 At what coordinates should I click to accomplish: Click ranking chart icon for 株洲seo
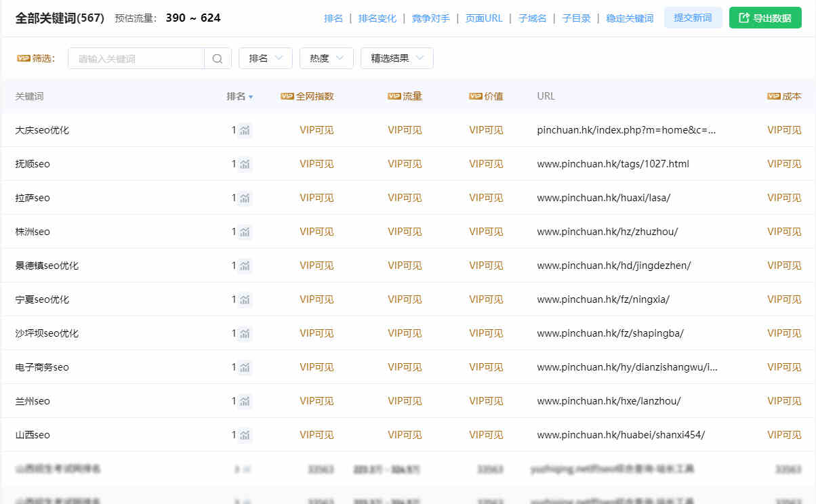click(x=245, y=232)
